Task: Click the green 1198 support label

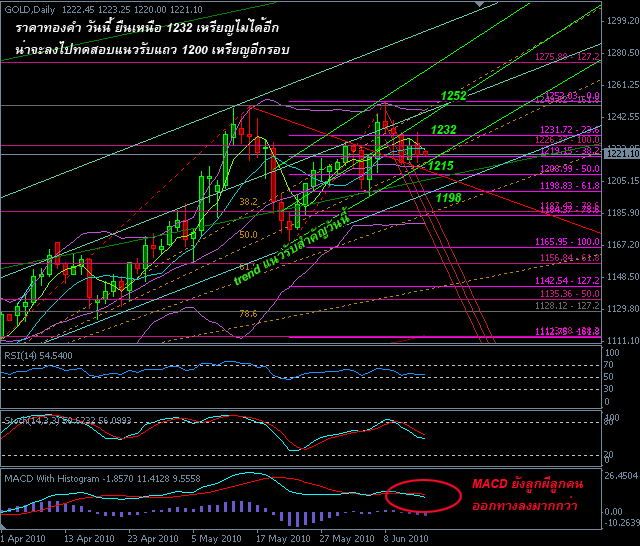Action: tap(449, 198)
